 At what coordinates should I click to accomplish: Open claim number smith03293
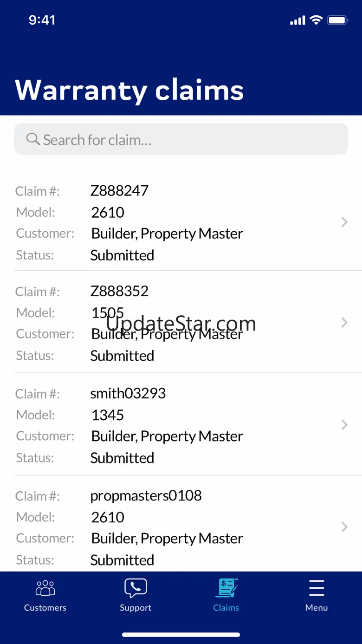[x=128, y=394]
